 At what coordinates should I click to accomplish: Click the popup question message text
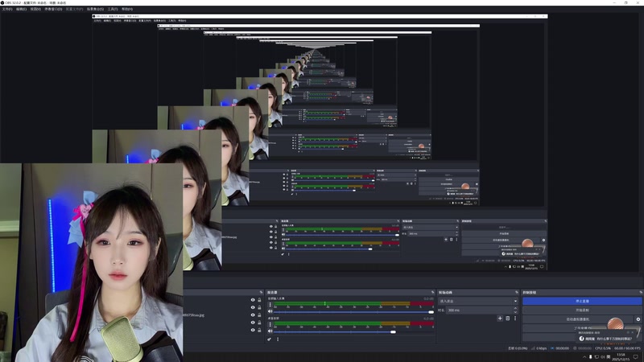pyautogui.click(x=614, y=339)
